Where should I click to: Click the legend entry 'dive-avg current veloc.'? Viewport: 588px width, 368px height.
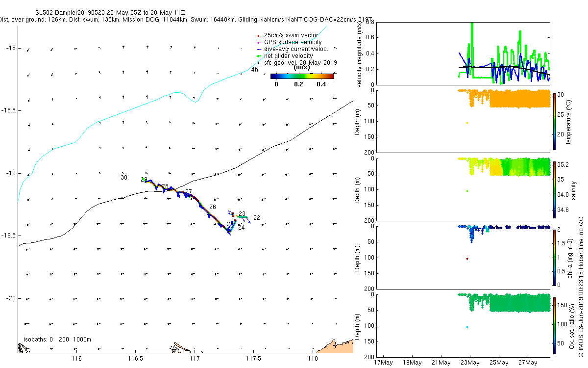click(x=295, y=49)
